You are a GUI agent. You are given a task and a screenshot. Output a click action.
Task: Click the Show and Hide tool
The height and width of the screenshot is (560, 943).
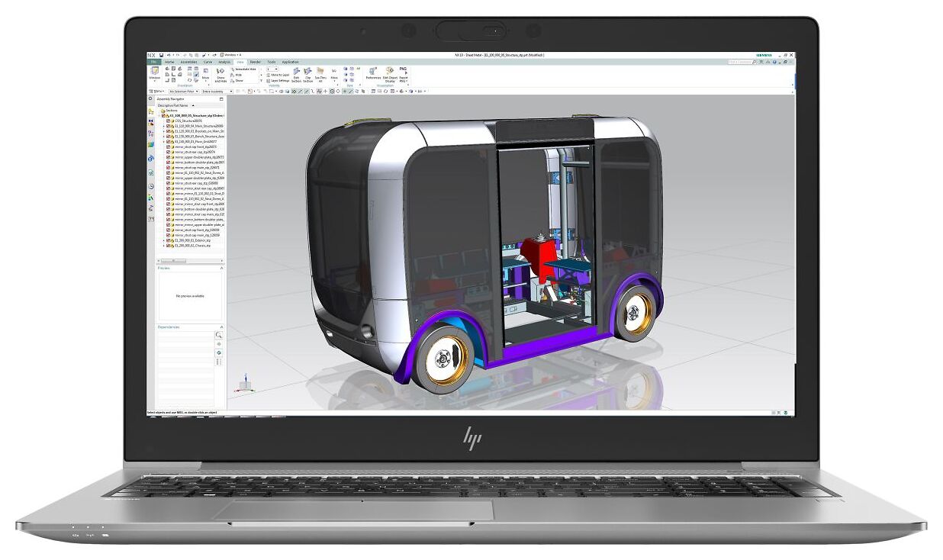click(x=220, y=75)
